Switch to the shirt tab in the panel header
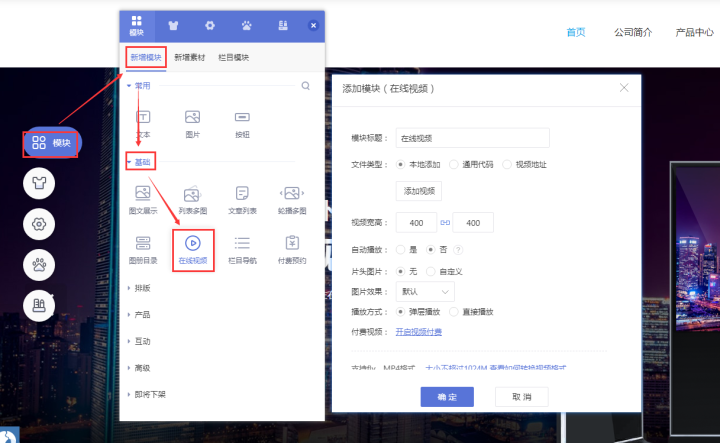Screen dimensions: 720x443 click(173, 26)
